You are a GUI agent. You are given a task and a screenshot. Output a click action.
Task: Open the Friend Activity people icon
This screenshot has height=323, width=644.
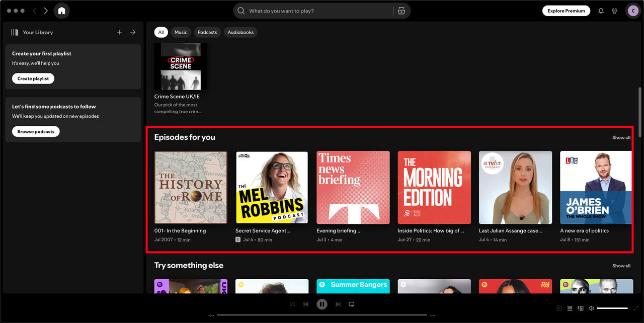pyautogui.click(x=614, y=11)
